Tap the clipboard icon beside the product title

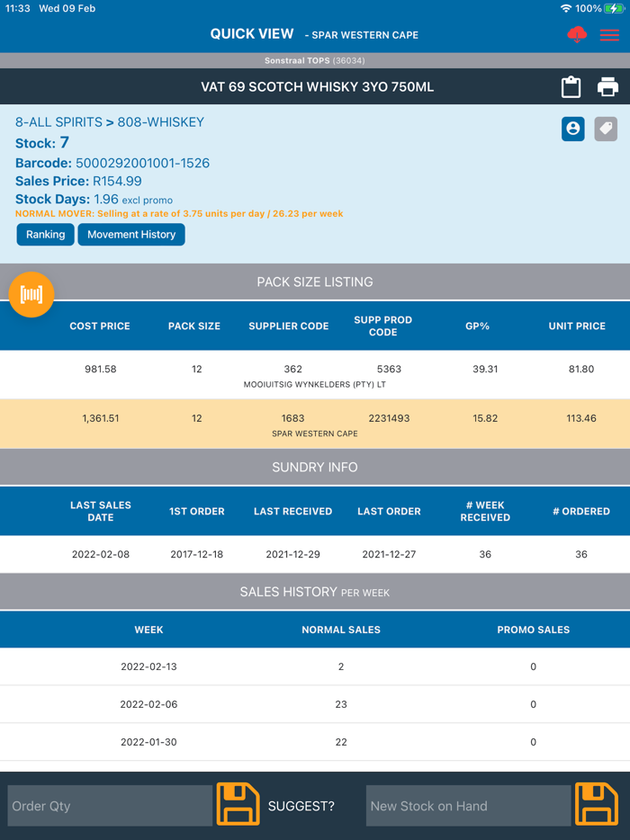571,86
